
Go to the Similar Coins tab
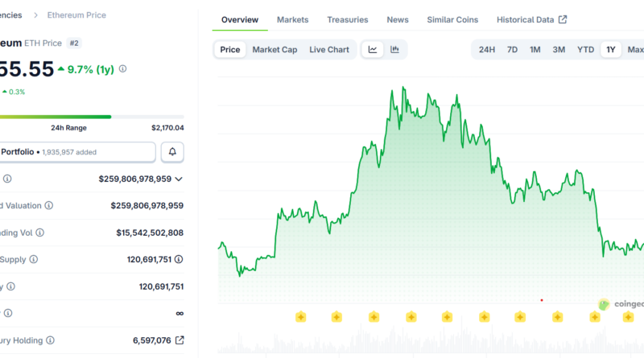pyautogui.click(x=452, y=19)
